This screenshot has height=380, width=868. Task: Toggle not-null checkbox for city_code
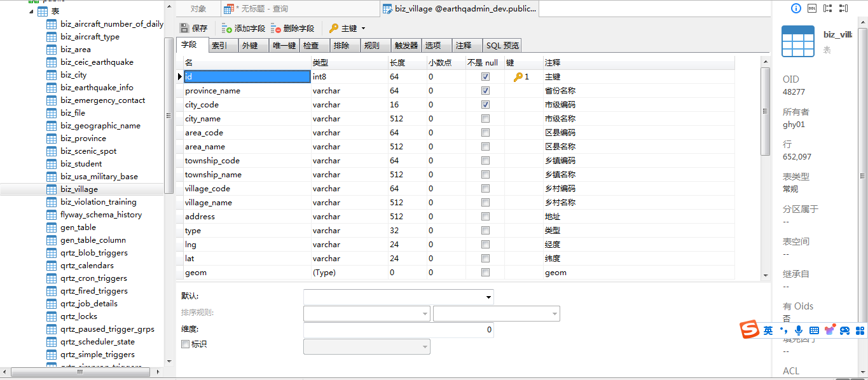pos(485,105)
